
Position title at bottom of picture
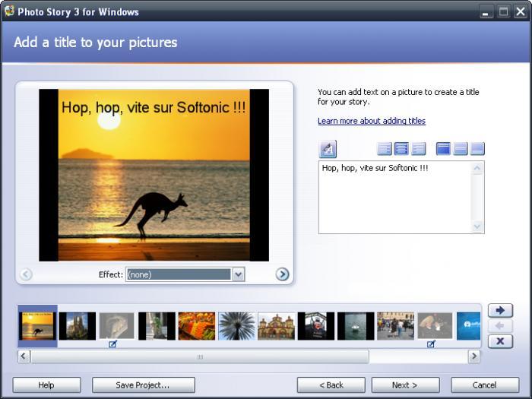477,149
